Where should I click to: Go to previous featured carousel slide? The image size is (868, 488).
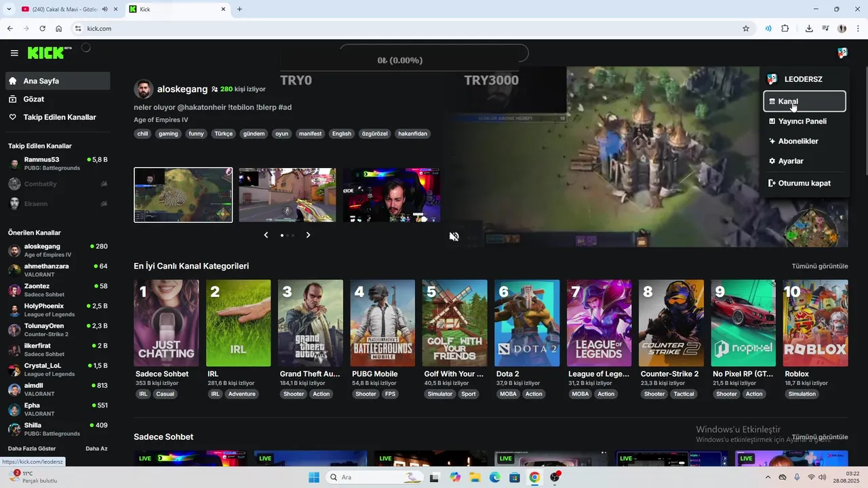point(266,235)
